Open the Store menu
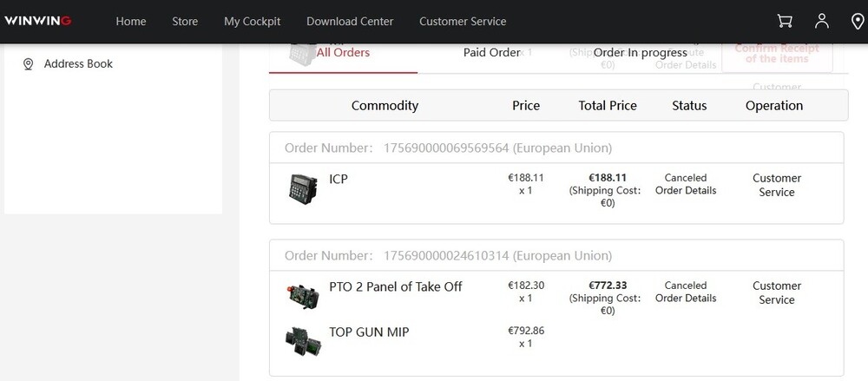The image size is (868, 381). [185, 21]
